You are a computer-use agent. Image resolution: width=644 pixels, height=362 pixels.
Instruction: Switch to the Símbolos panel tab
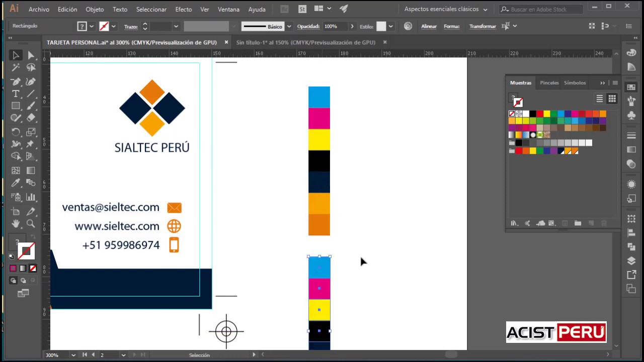pos(575,83)
